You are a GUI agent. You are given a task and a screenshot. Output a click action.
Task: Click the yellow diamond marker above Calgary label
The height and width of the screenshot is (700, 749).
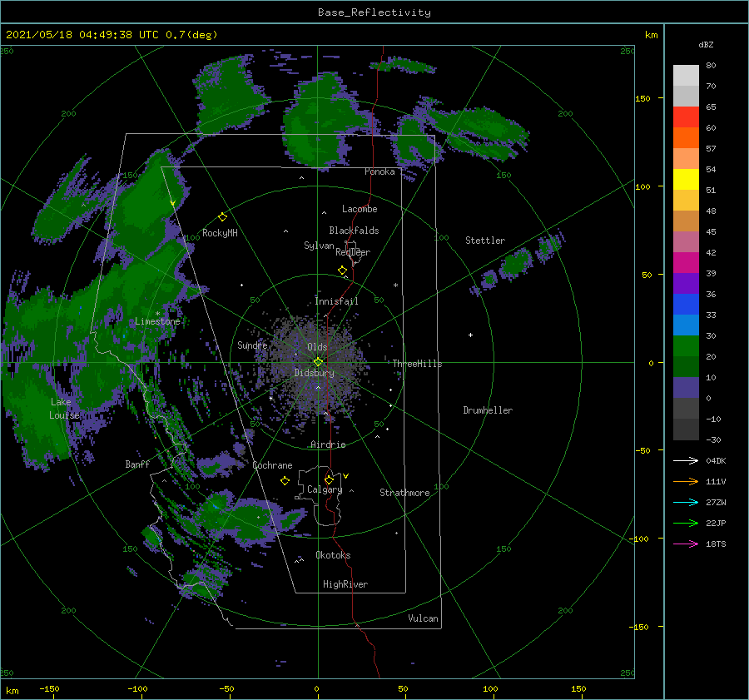(x=329, y=479)
